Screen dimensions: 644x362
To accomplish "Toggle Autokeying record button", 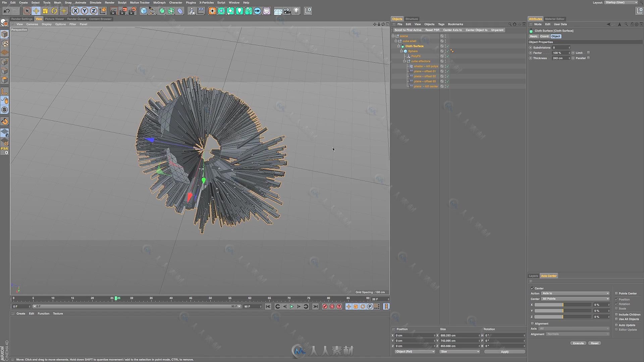I will click(332, 306).
